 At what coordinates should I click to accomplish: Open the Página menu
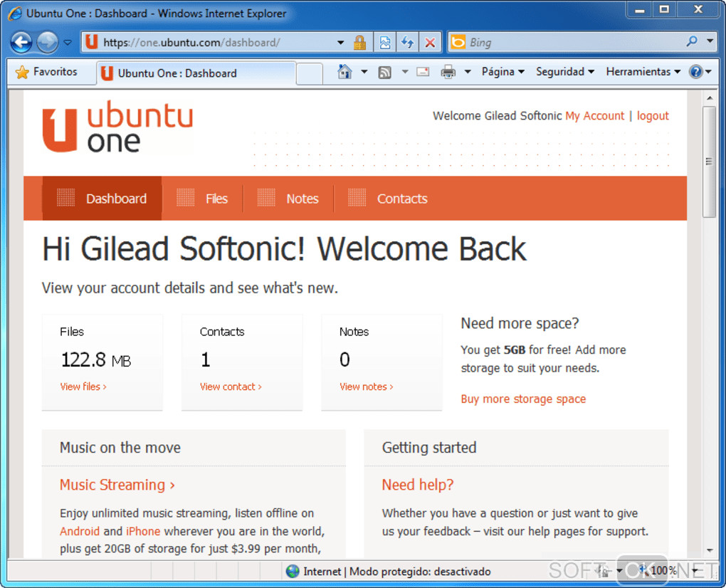point(503,72)
